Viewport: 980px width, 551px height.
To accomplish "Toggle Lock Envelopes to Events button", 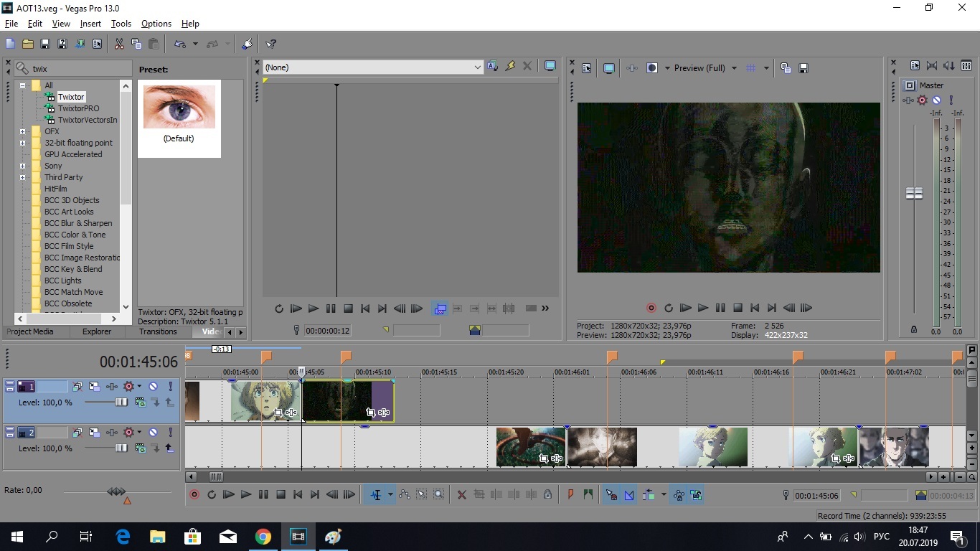I will coord(679,495).
